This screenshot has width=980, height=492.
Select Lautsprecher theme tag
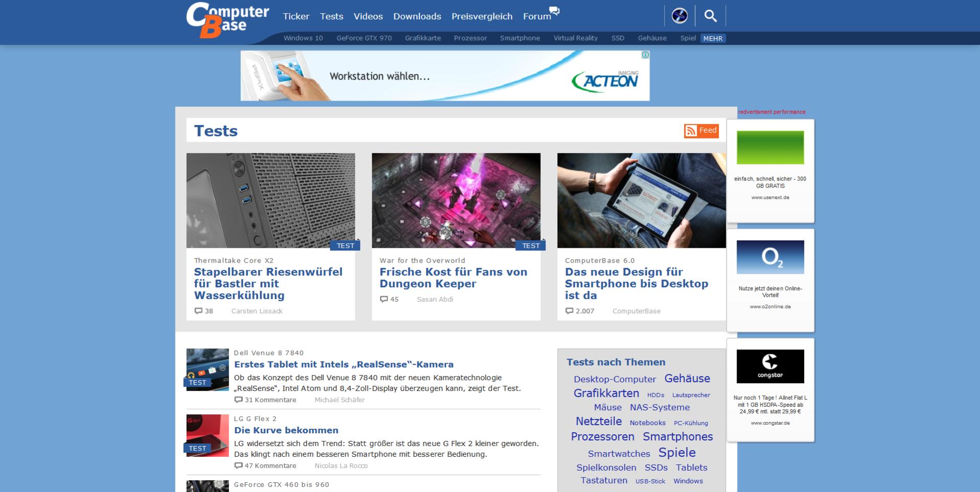[691, 395]
